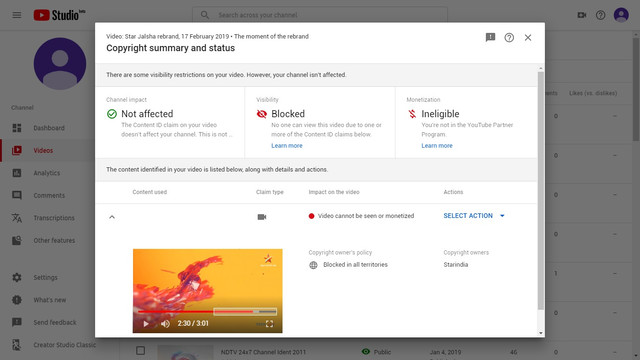
Task: Click the globe icon beside Blocked in all territories
Action: [313, 265]
